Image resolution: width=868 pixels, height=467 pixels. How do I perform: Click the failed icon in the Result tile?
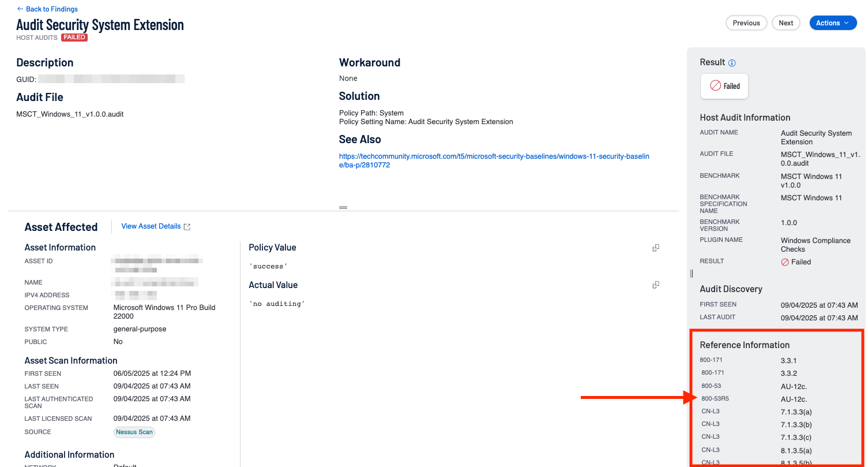click(715, 85)
